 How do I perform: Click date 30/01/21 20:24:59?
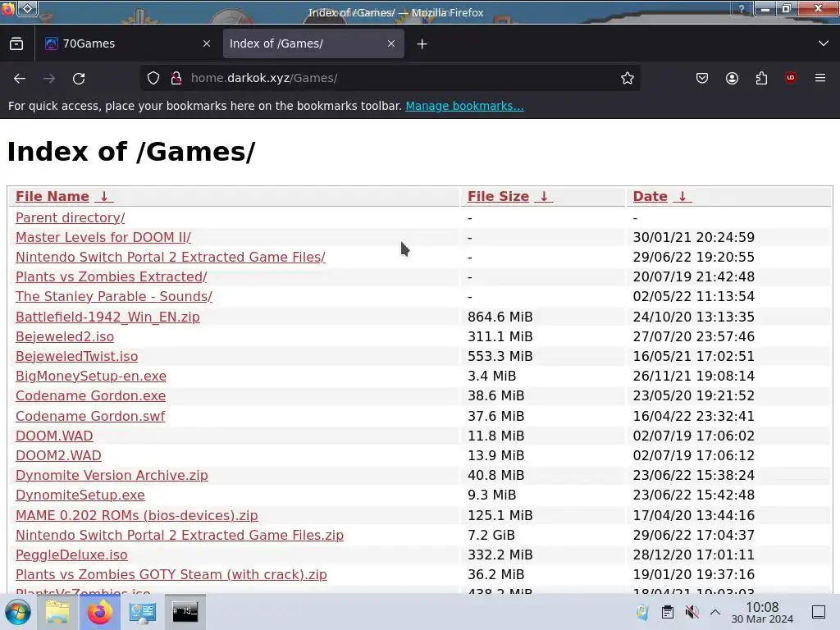[x=694, y=237]
